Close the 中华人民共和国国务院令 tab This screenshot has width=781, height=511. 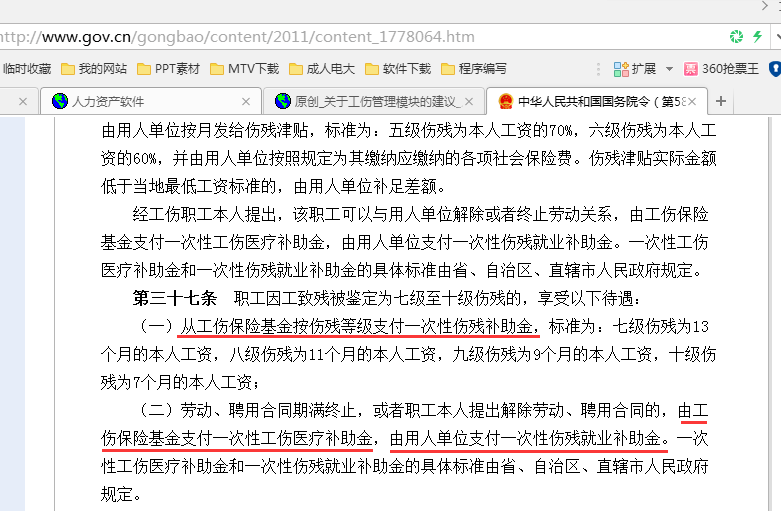tap(694, 101)
